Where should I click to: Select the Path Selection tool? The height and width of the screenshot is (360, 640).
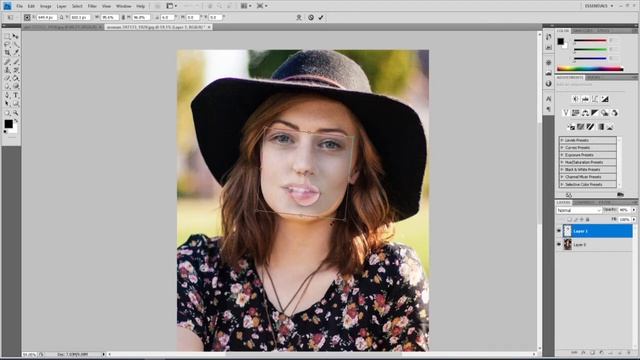(7, 104)
